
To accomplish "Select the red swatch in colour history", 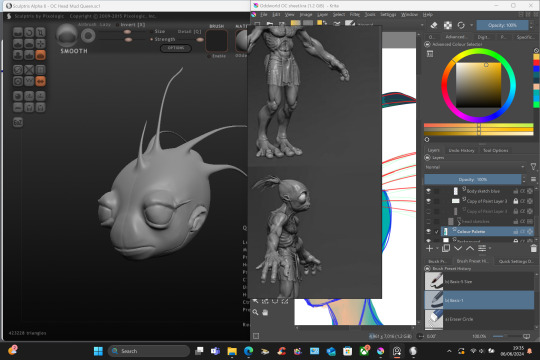I will click(536, 63).
